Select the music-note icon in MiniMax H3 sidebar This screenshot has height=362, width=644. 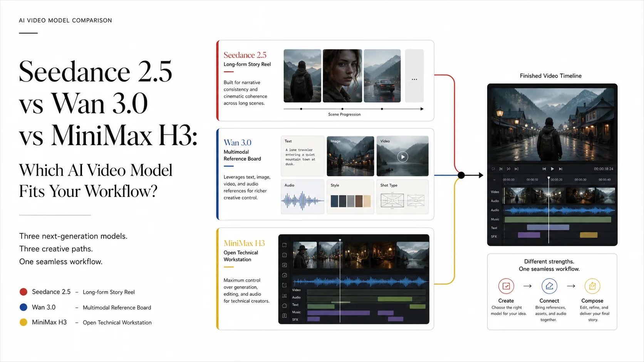(284, 296)
